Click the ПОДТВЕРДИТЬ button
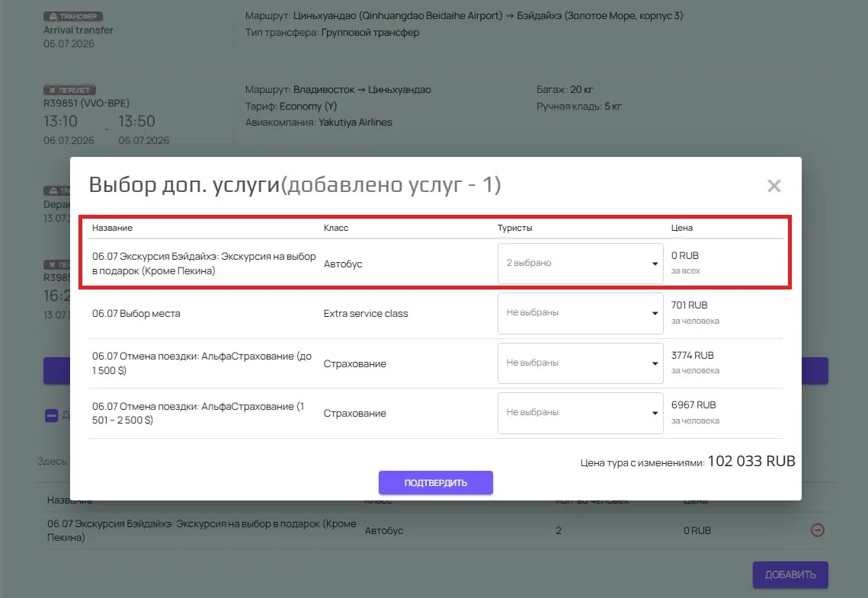This screenshot has height=598, width=868. click(x=436, y=482)
